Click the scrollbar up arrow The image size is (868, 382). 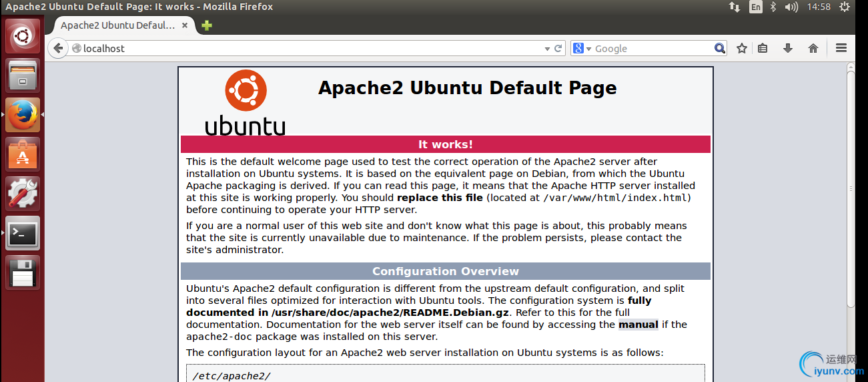click(851, 66)
